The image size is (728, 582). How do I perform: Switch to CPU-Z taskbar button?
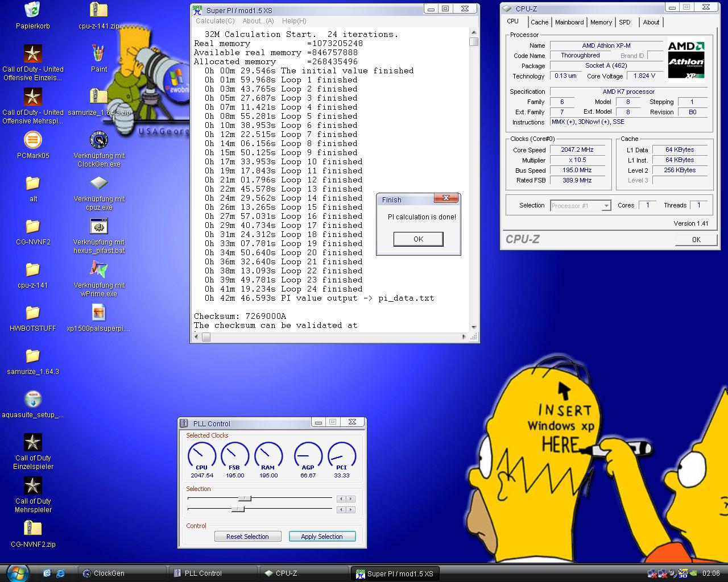pyautogui.click(x=303, y=573)
